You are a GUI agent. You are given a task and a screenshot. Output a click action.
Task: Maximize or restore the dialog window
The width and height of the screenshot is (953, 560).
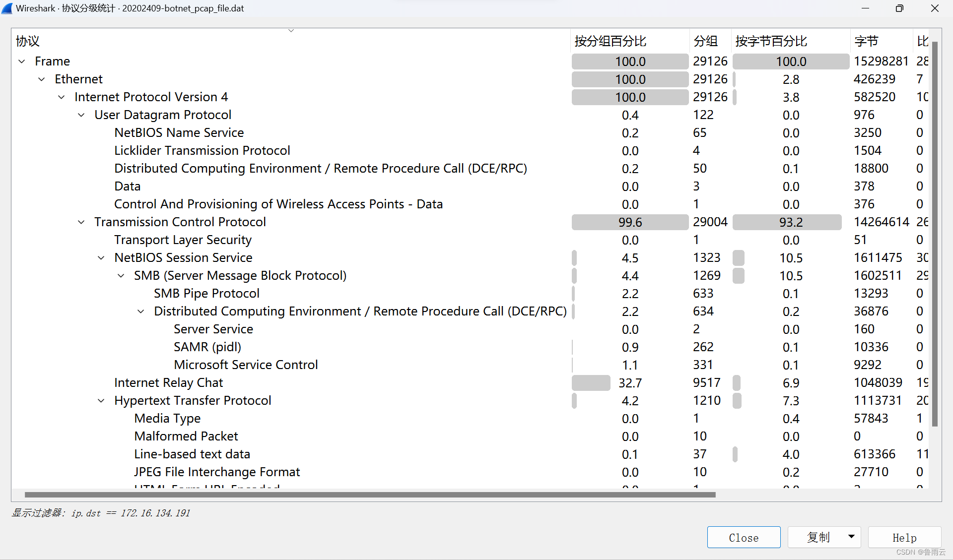(899, 8)
